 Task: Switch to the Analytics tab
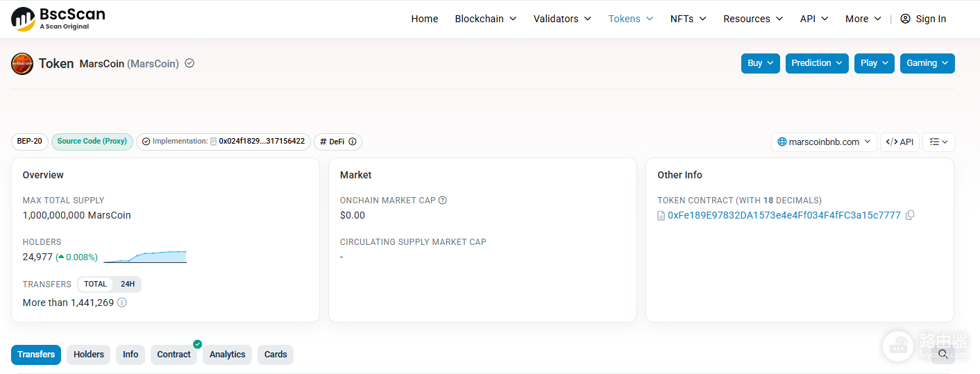[x=228, y=355]
